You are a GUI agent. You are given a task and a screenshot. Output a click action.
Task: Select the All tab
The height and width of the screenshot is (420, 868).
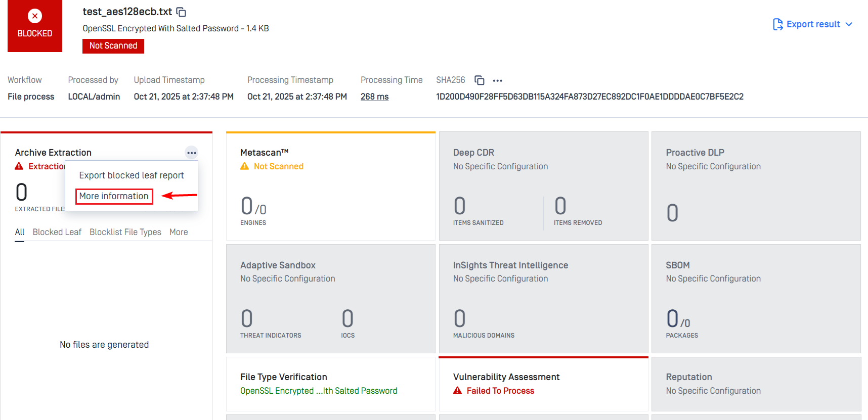(x=20, y=232)
